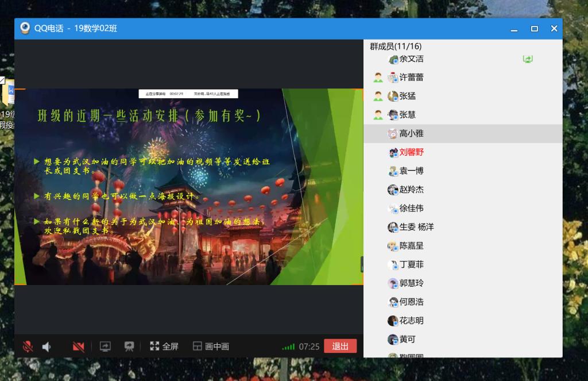Click the 群成员(11/16) header
Screen dimensions: 588x381
coord(396,47)
